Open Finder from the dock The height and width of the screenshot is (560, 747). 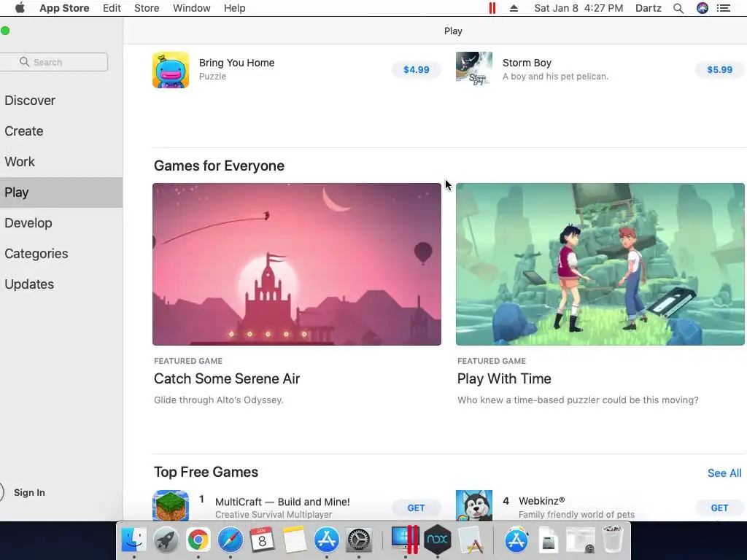point(134,540)
